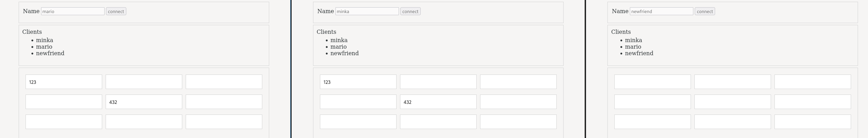The width and height of the screenshot is (868, 138).
Task: Click minka in the right panel Clients list
Action: tap(633, 40)
